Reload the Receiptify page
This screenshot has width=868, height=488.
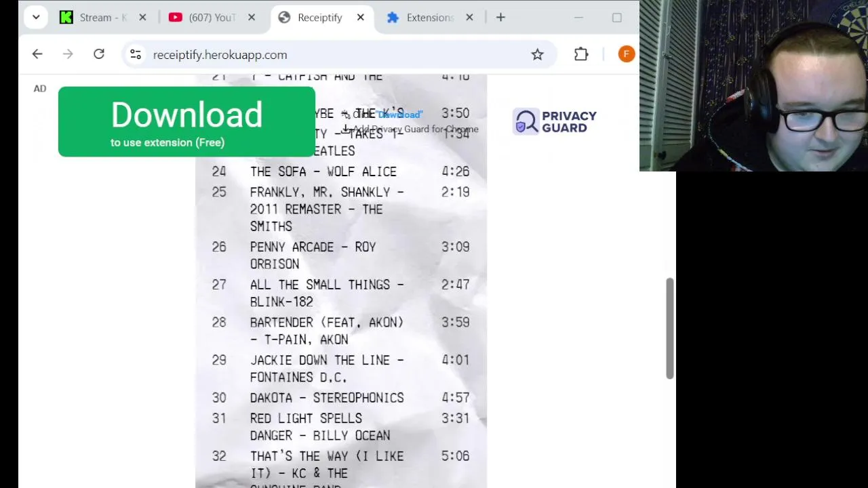99,54
